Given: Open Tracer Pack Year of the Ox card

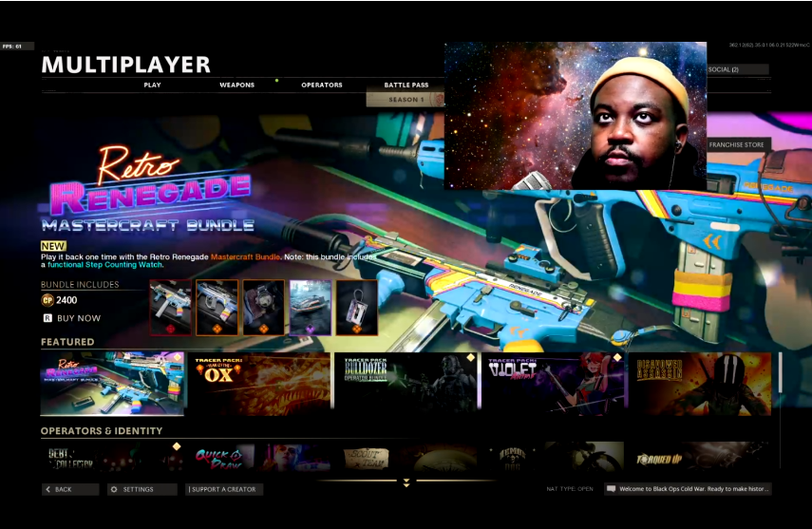Looking at the screenshot, I should (260, 384).
